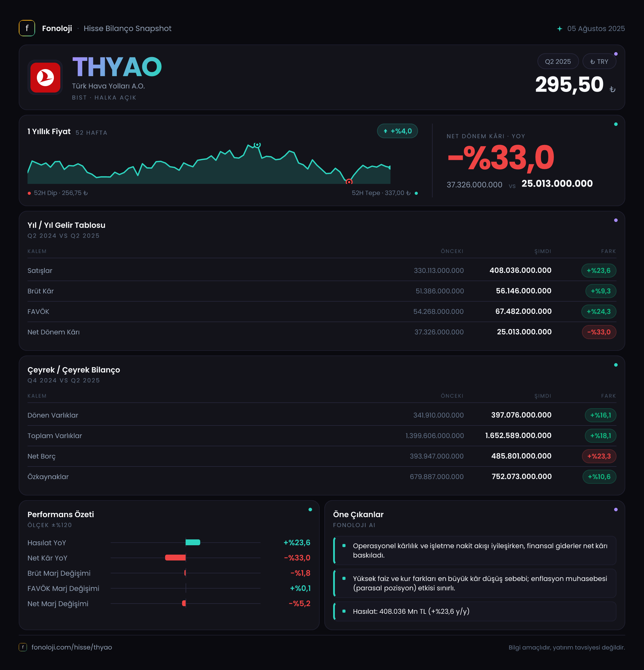644x670 pixels.
Task: Click the 1 Yıllık Fiyat chart area
Action: coord(209,164)
